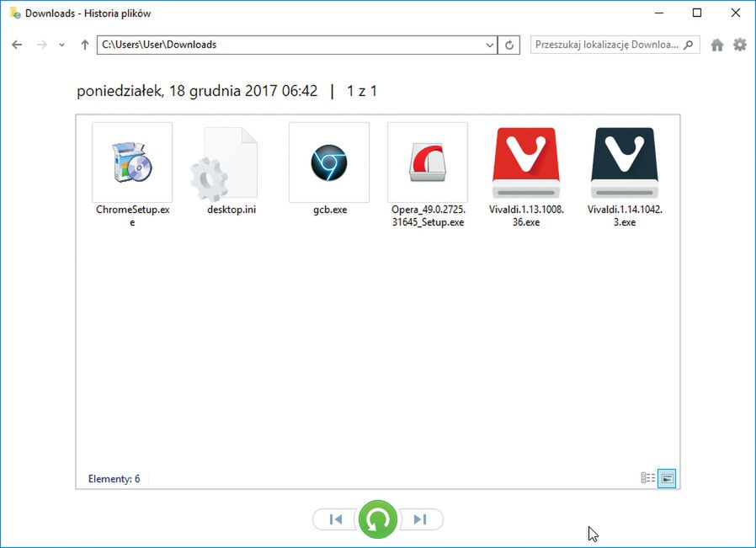756x548 pixels.
Task: Minimize the Historia plików window
Action: [659, 13]
